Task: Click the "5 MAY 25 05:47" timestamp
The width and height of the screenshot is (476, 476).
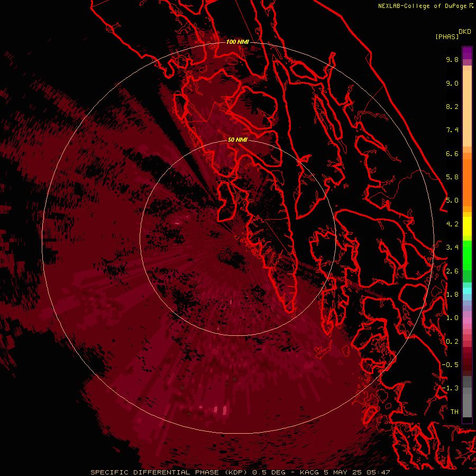Action: point(356,472)
